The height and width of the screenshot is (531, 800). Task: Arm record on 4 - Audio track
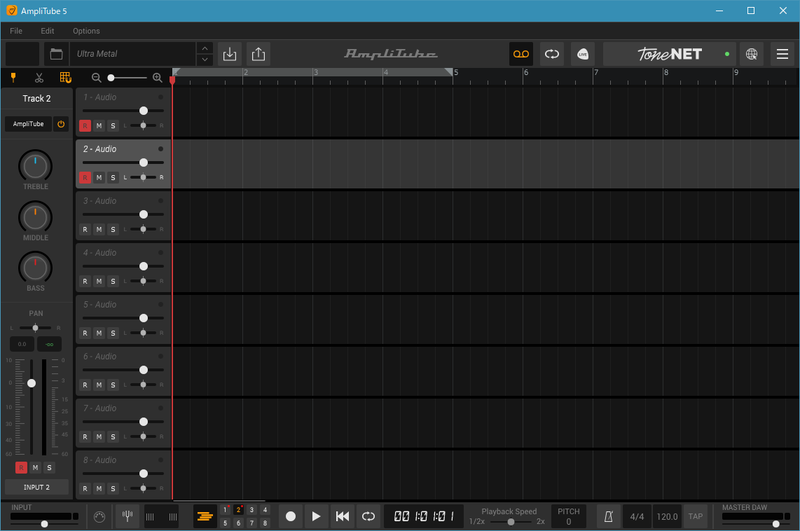click(x=85, y=281)
